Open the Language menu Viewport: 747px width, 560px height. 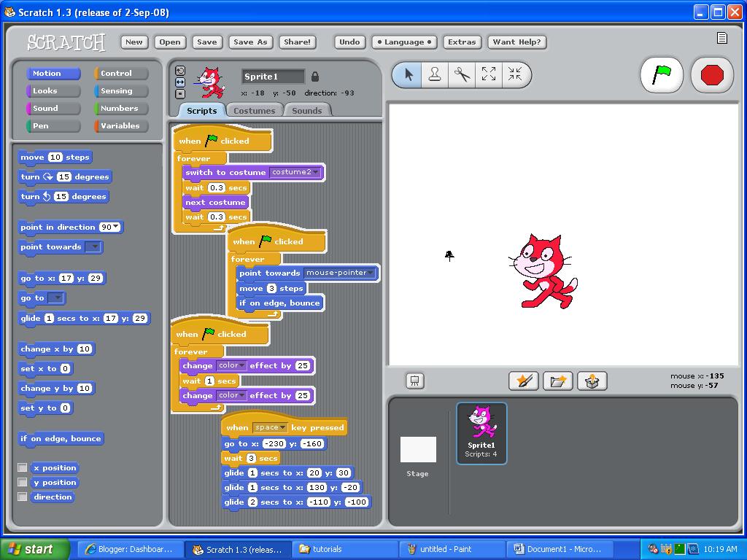(404, 42)
